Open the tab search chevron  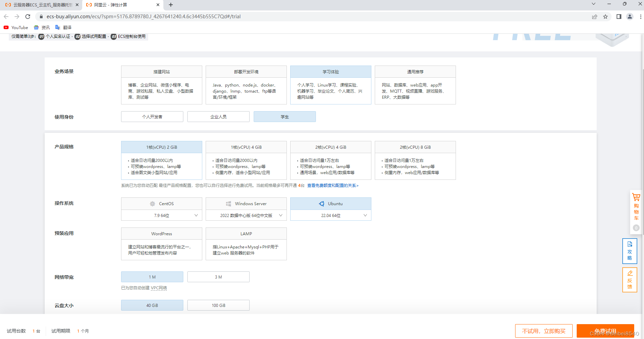click(x=593, y=4)
